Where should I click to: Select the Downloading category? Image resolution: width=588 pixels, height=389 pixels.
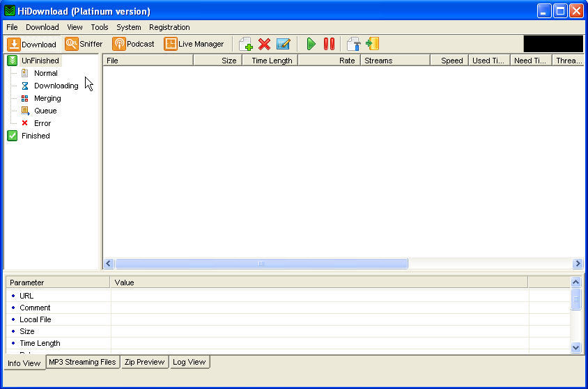click(56, 86)
